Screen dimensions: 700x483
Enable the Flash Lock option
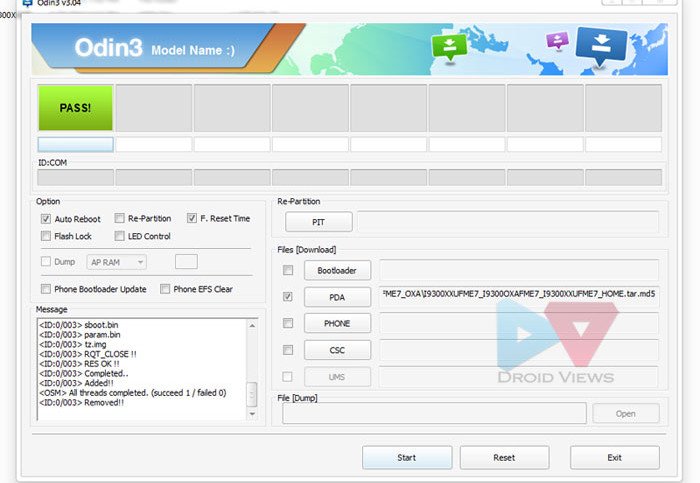[x=46, y=236]
